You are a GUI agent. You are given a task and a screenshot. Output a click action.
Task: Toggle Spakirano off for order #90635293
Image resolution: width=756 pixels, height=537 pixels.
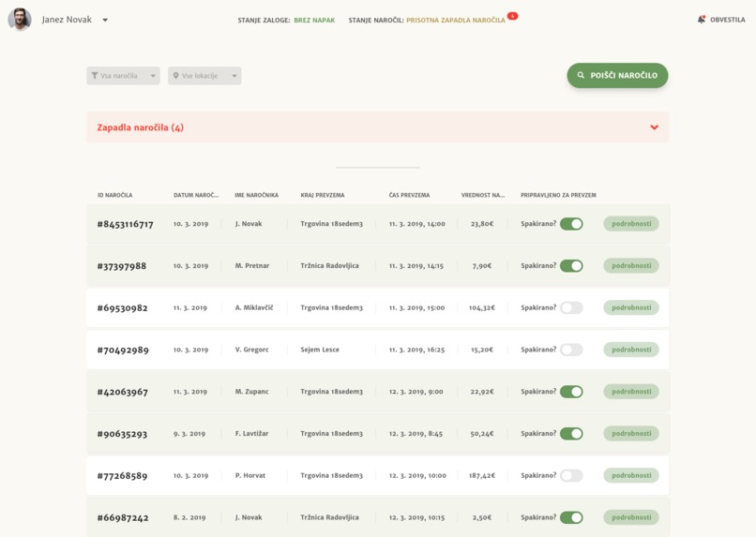[571, 434]
